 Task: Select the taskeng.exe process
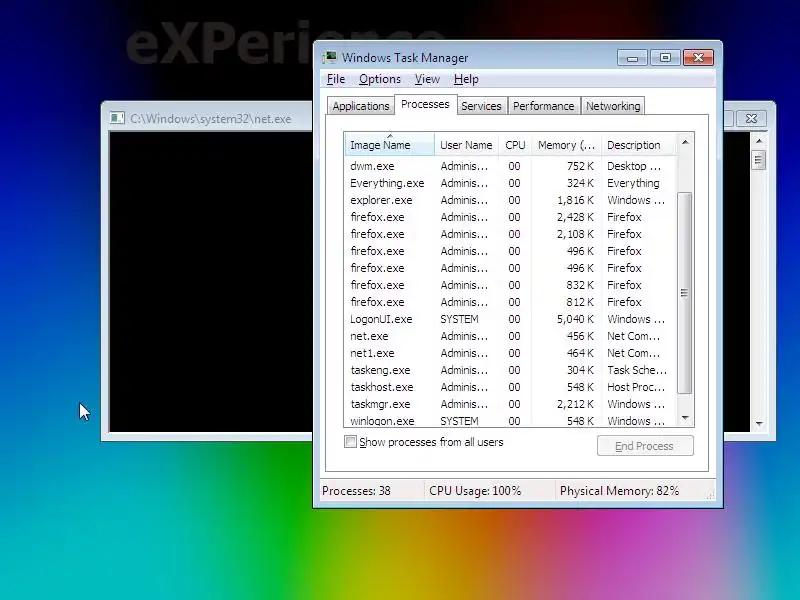(x=510, y=370)
